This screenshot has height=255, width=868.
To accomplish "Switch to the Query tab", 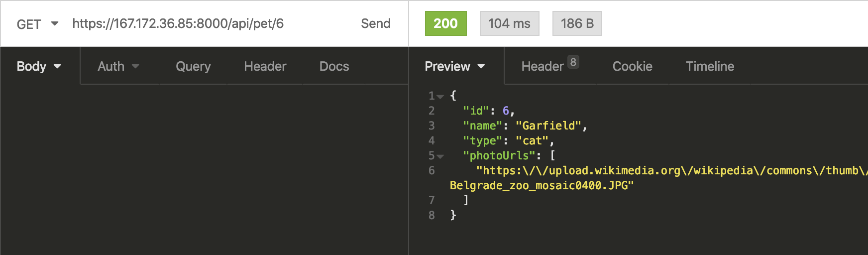I will point(193,66).
